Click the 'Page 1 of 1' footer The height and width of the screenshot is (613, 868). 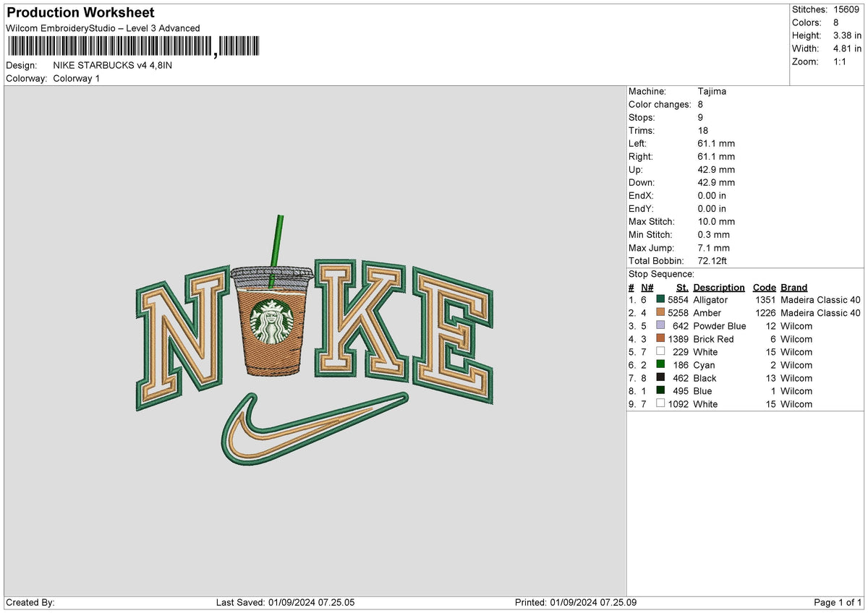[x=838, y=602]
